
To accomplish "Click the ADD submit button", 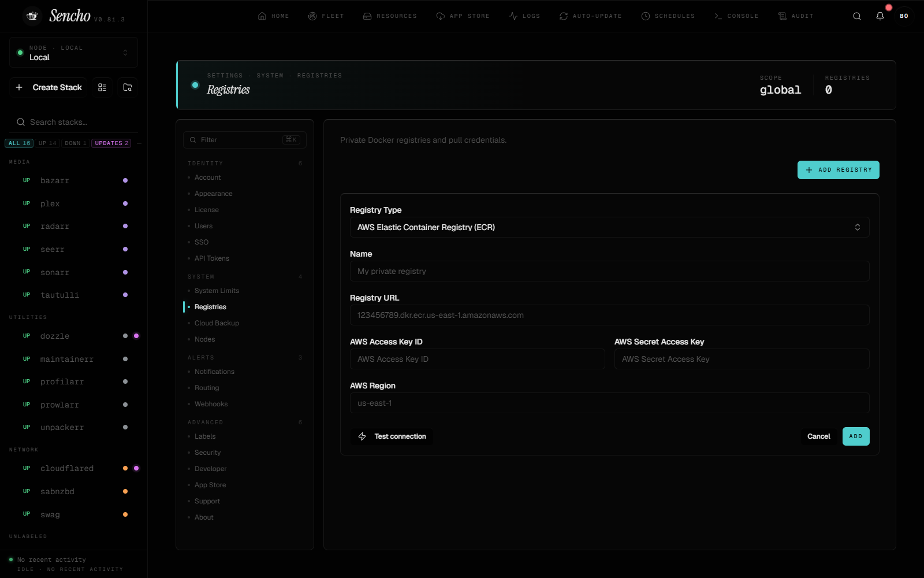I will click(856, 436).
